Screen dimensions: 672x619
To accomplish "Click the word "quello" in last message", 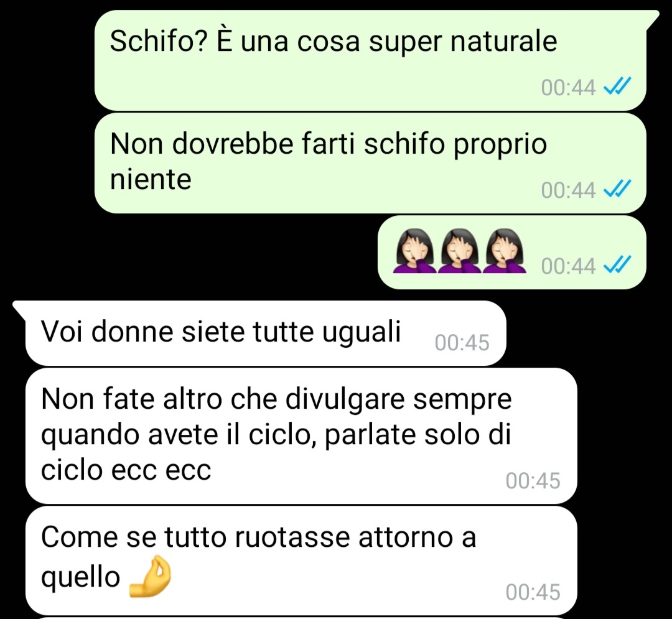I will (80, 579).
